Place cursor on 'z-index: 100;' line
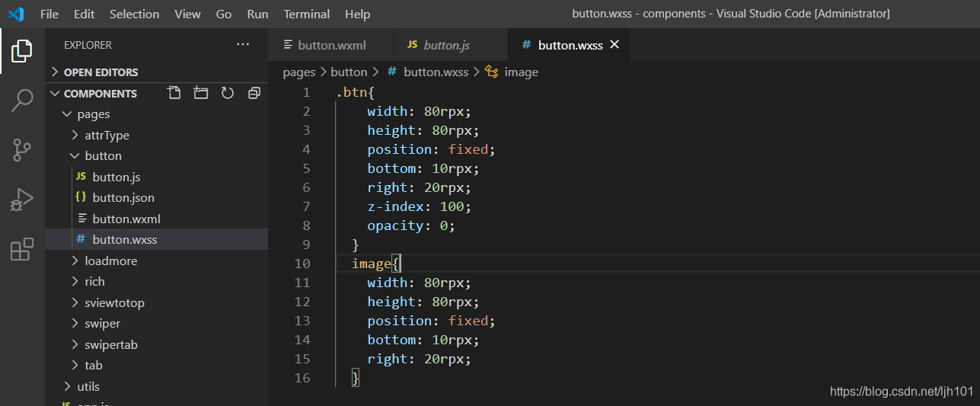This screenshot has width=980, height=406. (x=420, y=206)
